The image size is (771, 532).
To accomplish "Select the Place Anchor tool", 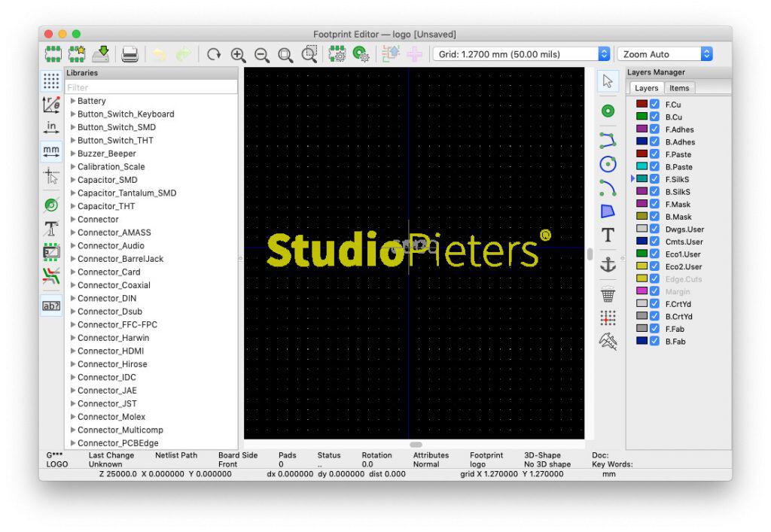I will 608,265.
